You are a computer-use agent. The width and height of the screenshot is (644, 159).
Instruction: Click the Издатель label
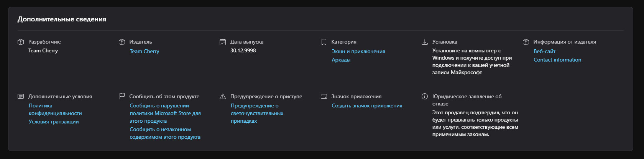pos(141,42)
